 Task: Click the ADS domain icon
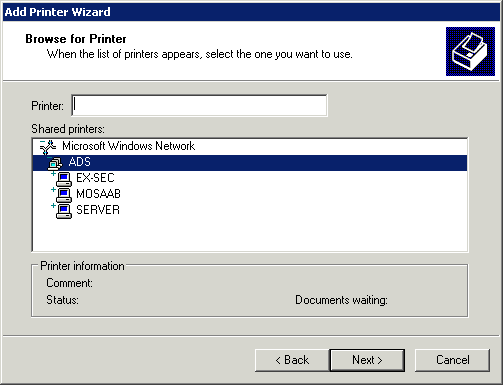55,163
